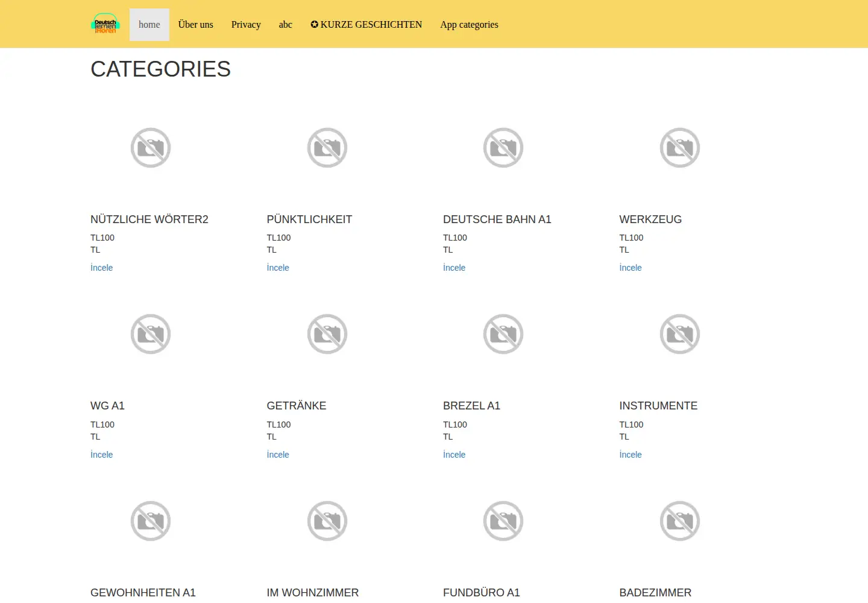Select the Deutsche Bahn A1 category title

(x=497, y=219)
